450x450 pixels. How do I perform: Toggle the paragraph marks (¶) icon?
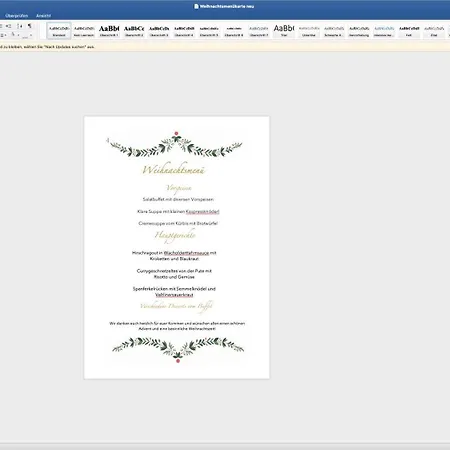(x=30, y=26)
